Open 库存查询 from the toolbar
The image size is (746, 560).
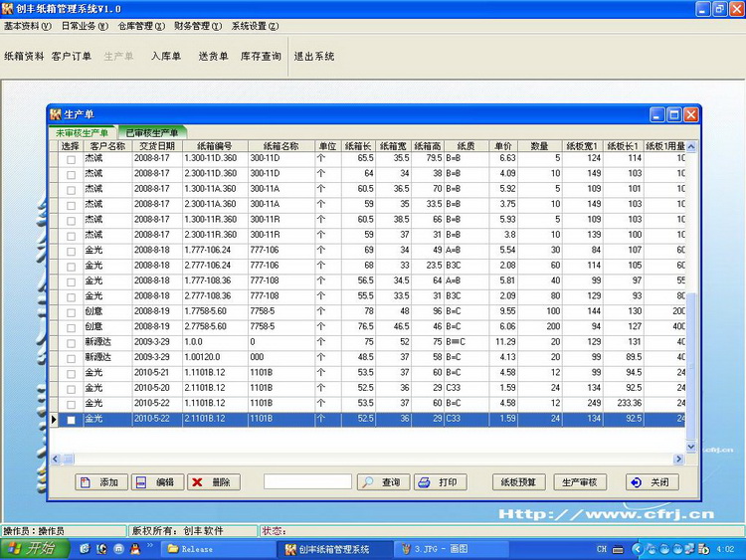point(261,57)
